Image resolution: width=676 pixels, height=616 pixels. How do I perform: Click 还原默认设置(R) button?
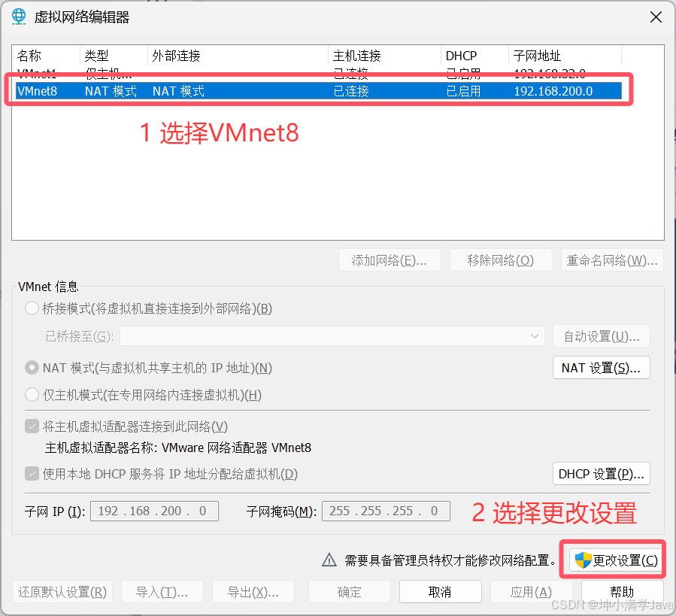(x=62, y=592)
